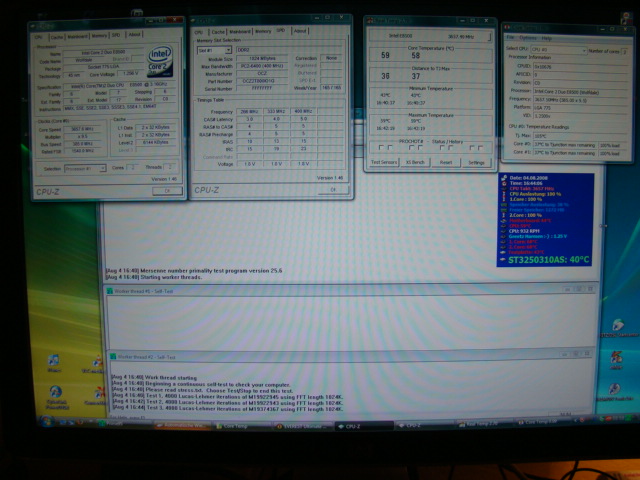
Task: Open the Options menu in Core Temp
Action: [x=528, y=38]
